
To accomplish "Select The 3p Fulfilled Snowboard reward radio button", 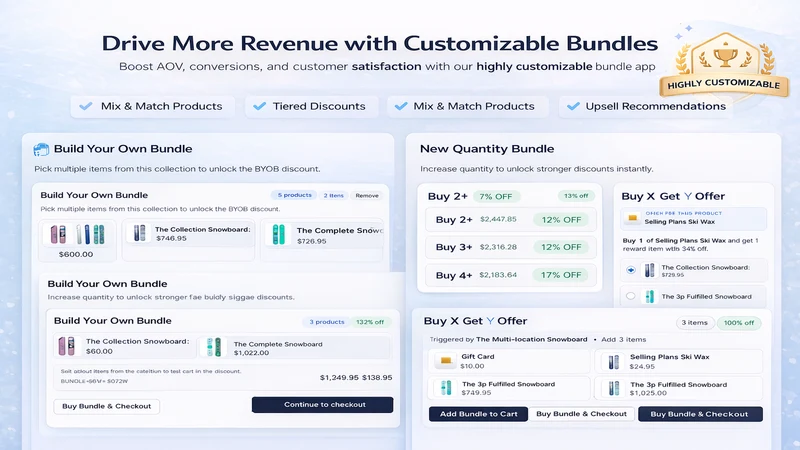I will click(x=631, y=296).
